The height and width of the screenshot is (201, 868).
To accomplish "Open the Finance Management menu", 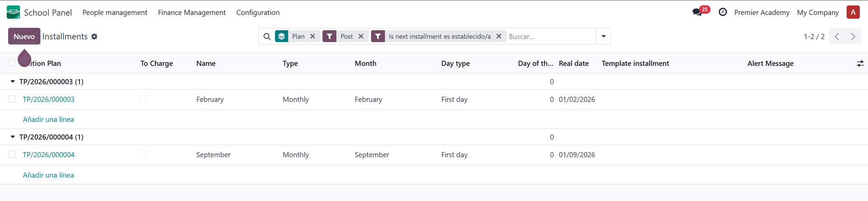I will tap(192, 13).
